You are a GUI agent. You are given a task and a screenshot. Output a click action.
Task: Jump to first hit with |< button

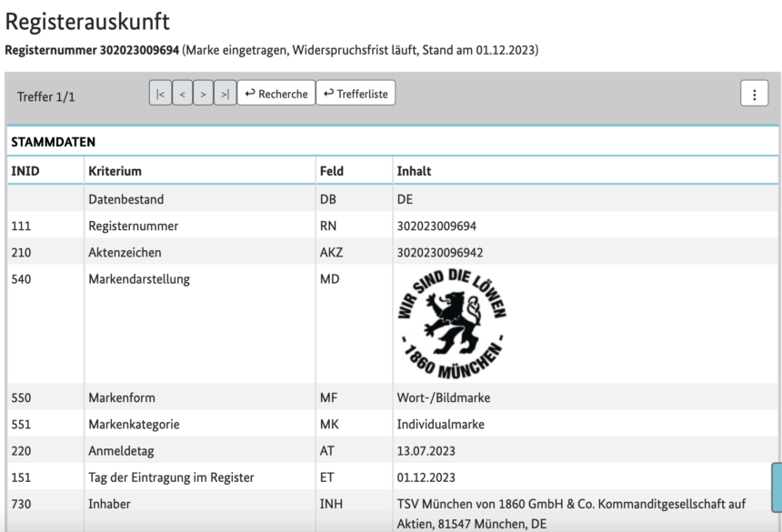tap(160, 94)
